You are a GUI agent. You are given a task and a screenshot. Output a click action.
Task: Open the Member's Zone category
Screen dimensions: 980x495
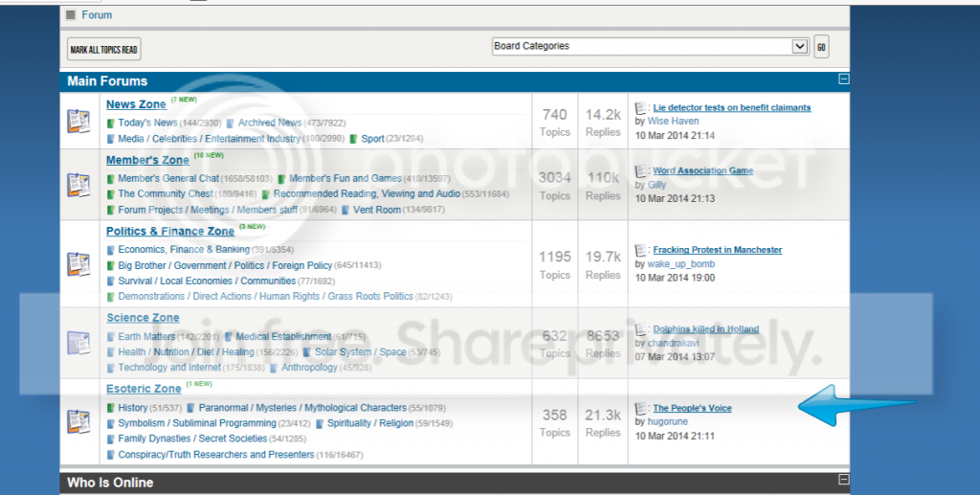pyautogui.click(x=147, y=160)
